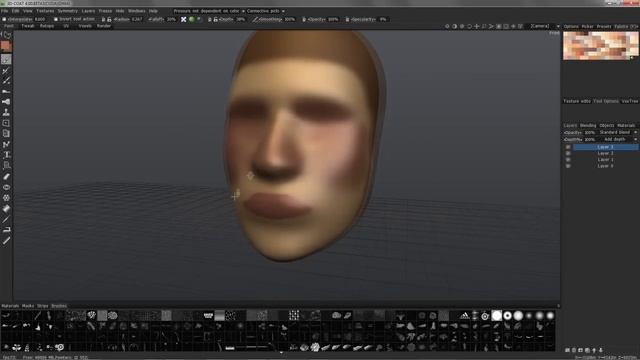Image resolution: width=640 pixels, height=360 pixels.
Task: Select the selected brush tool in left toolbar
Action: (x=6, y=60)
